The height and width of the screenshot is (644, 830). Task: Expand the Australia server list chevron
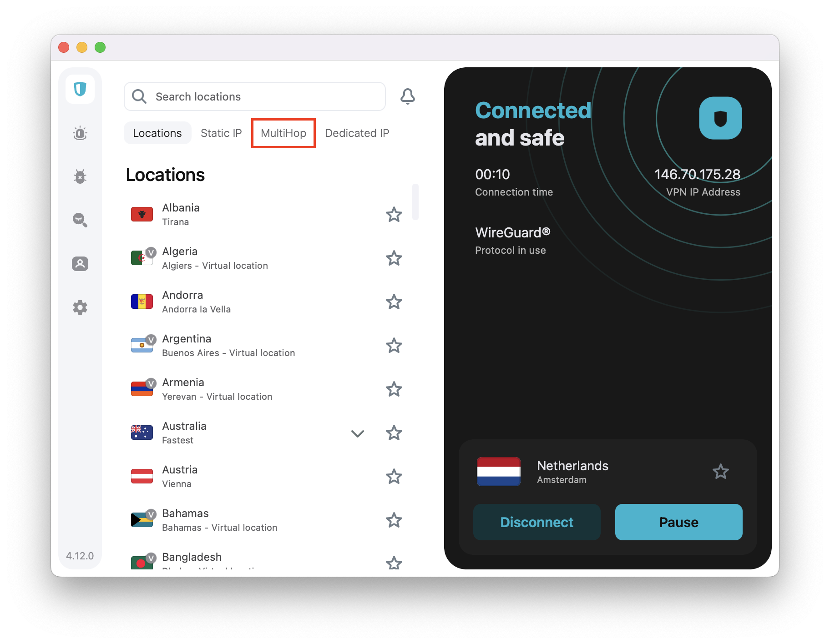[358, 433]
